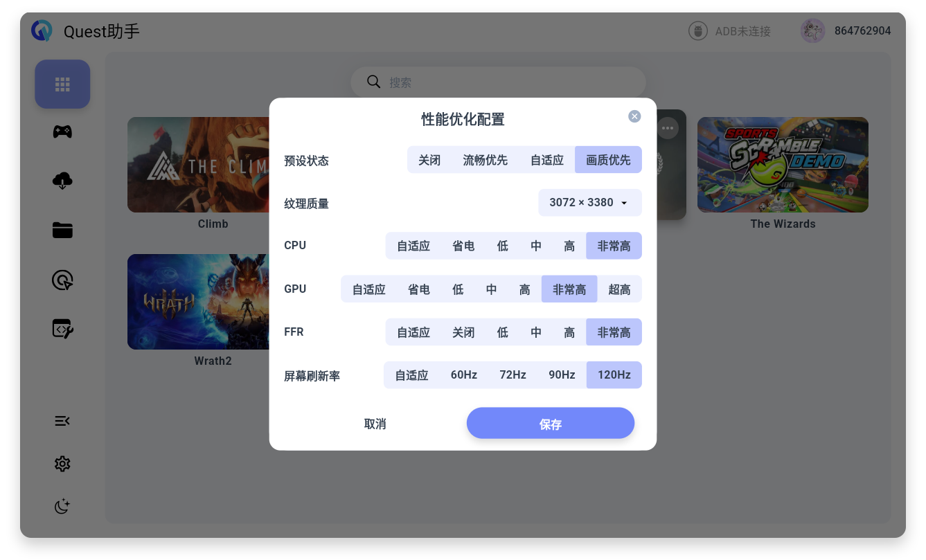
Task: Open the file manager folder icon
Action: pos(62,231)
